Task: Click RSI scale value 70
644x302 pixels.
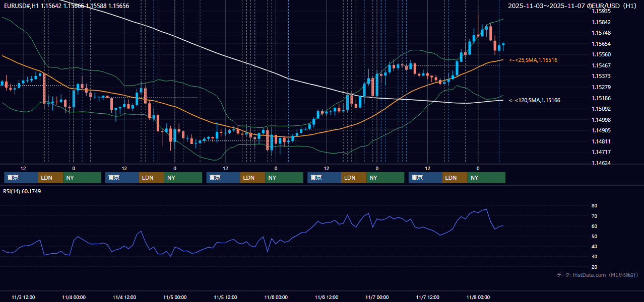Action: [594, 216]
